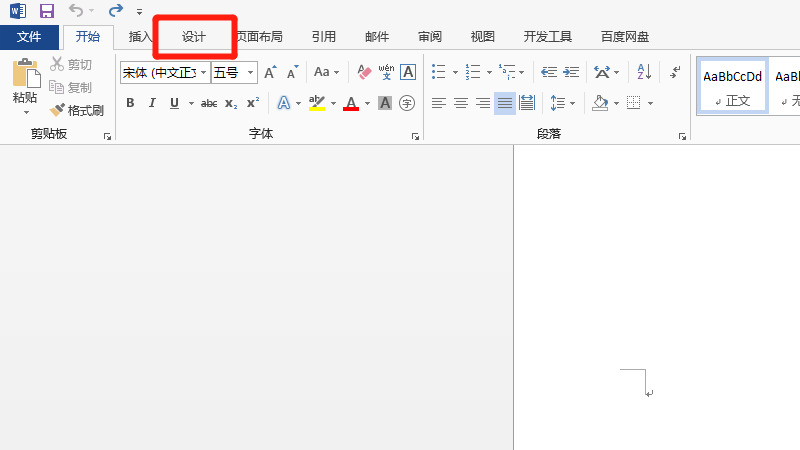Click the Redo arrow icon
The width and height of the screenshot is (800, 450).
tap(116, 10)
